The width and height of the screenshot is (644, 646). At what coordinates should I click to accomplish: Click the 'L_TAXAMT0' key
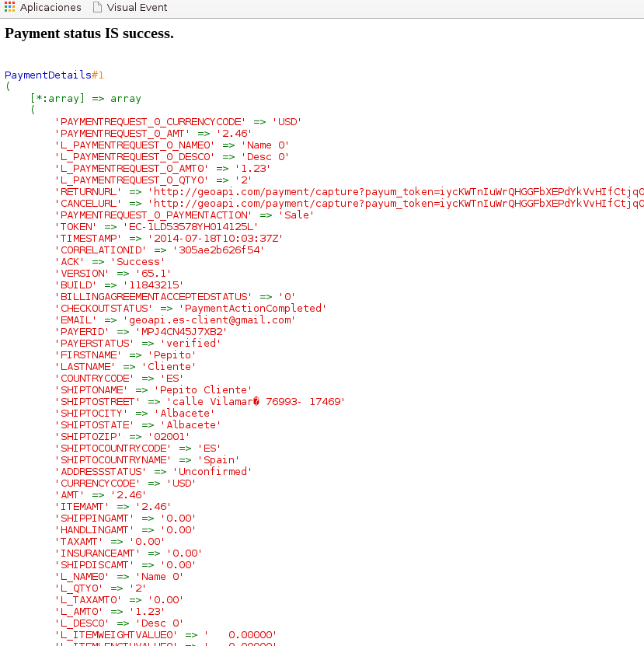tap(89, 600)
